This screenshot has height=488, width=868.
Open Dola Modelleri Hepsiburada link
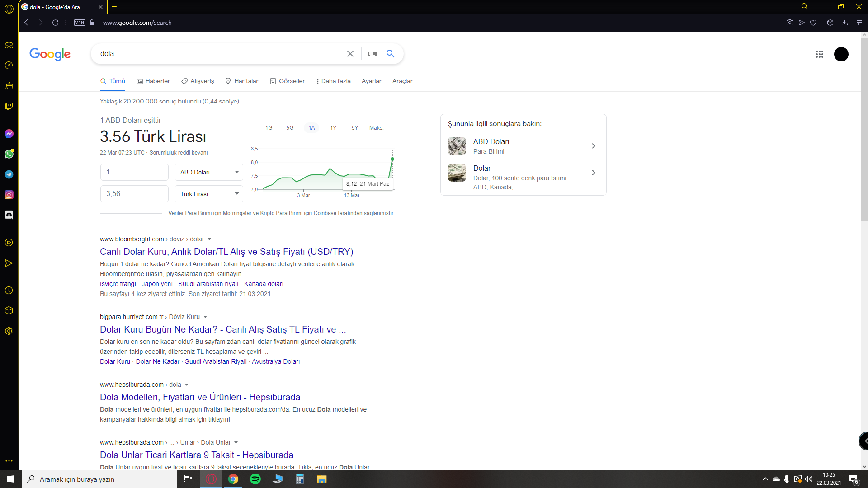(x=200, y=397)
